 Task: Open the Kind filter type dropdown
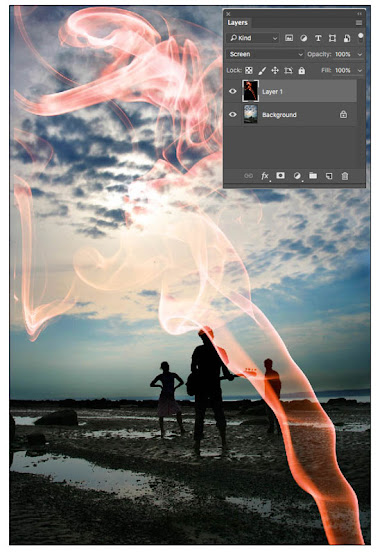252,38
